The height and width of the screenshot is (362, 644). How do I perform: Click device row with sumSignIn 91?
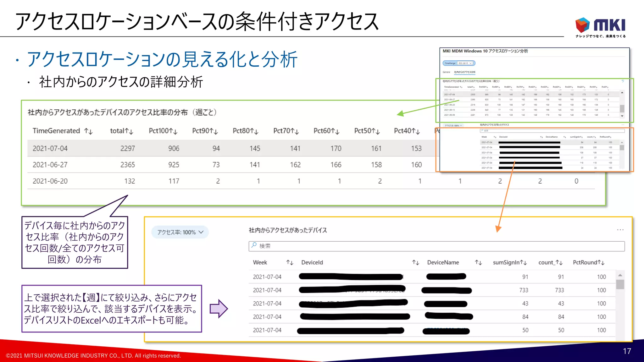tap(432, 277)
